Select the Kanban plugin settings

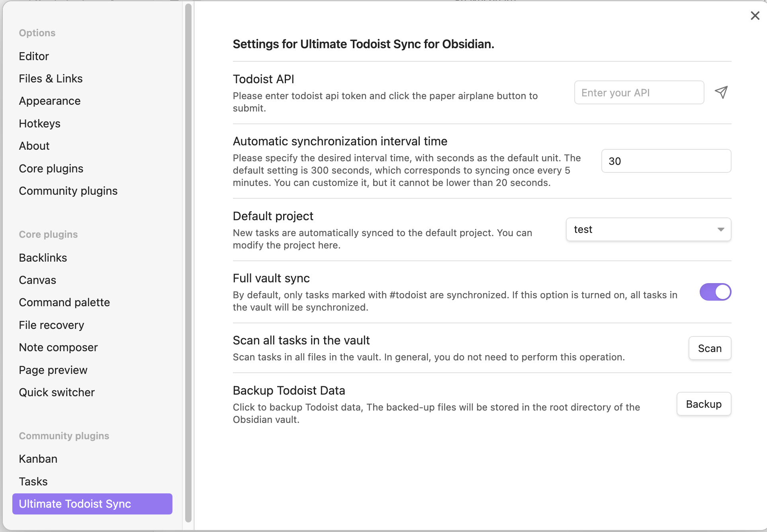pyautogui.click(x=38, y=459)
